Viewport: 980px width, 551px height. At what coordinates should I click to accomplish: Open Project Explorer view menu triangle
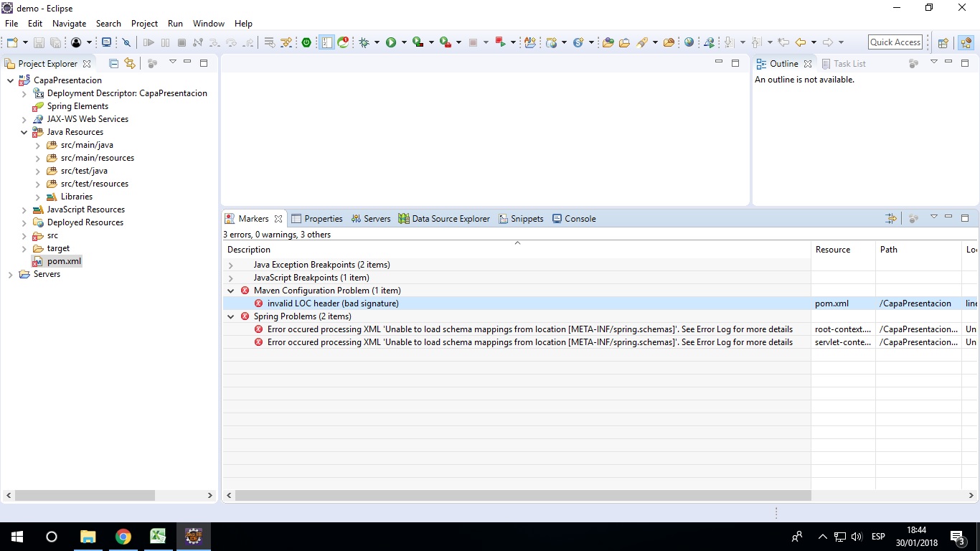coord(173,62)
